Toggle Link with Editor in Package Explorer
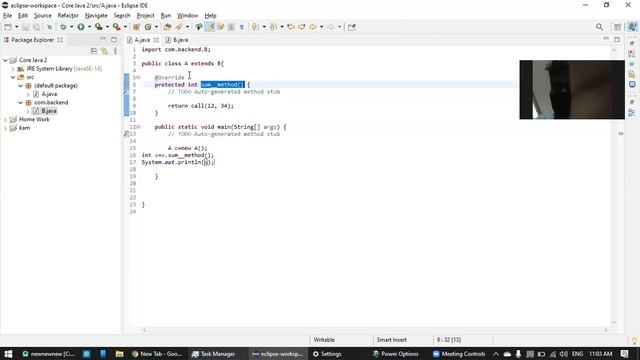The height and width of the screenshot is (360, 640). 104,51
